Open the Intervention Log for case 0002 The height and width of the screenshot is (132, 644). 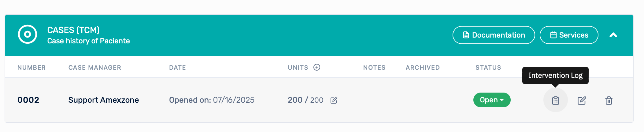pyautogui.click(x=555, y=100)
